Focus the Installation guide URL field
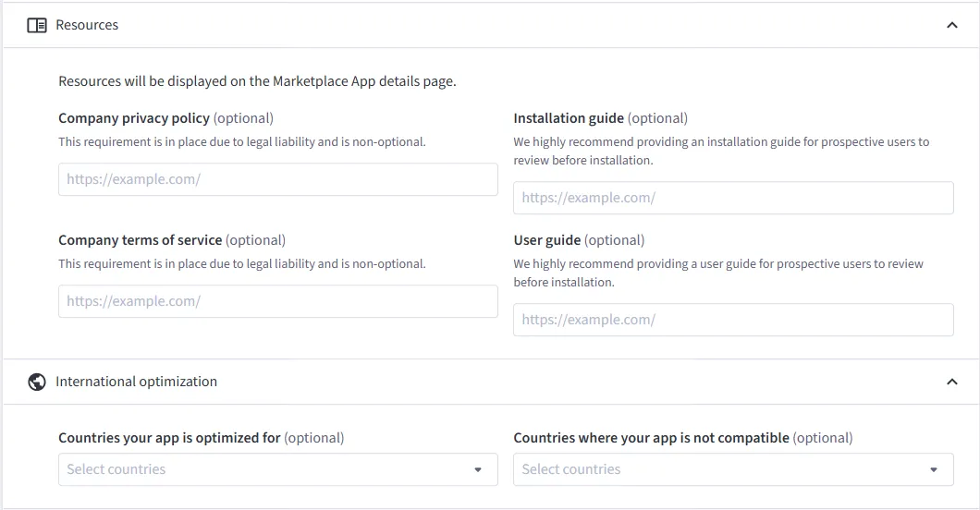 (733, 198)
